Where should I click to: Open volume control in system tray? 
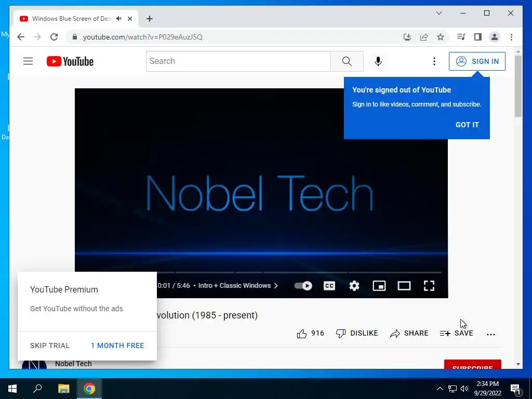click(x=464, y=389)
